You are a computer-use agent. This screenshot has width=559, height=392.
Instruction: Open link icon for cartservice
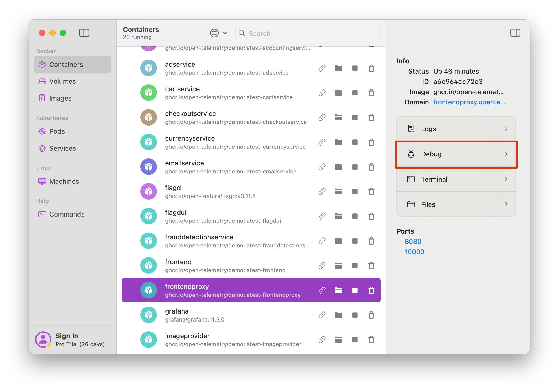click(322, 93)
